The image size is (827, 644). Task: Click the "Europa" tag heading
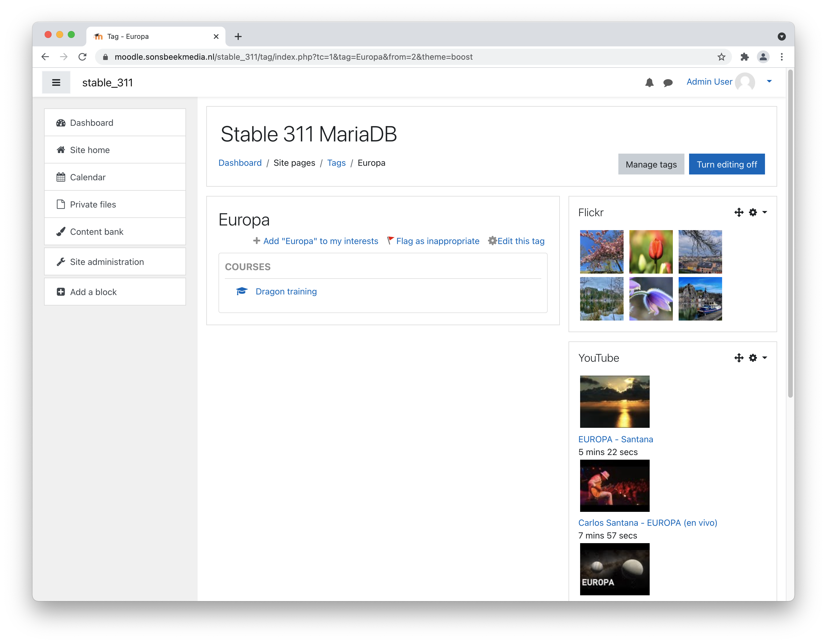click(x=244, y=220)
